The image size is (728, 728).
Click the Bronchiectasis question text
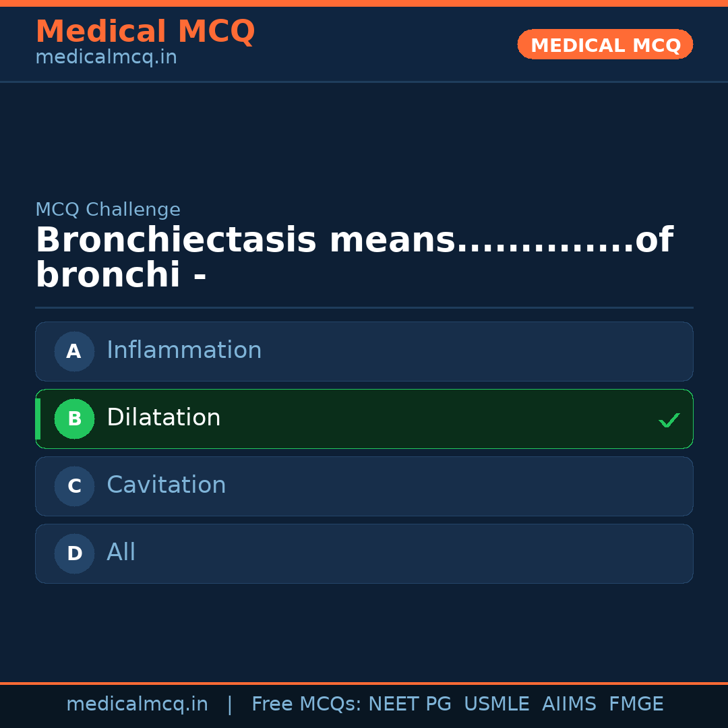(354, 257)
